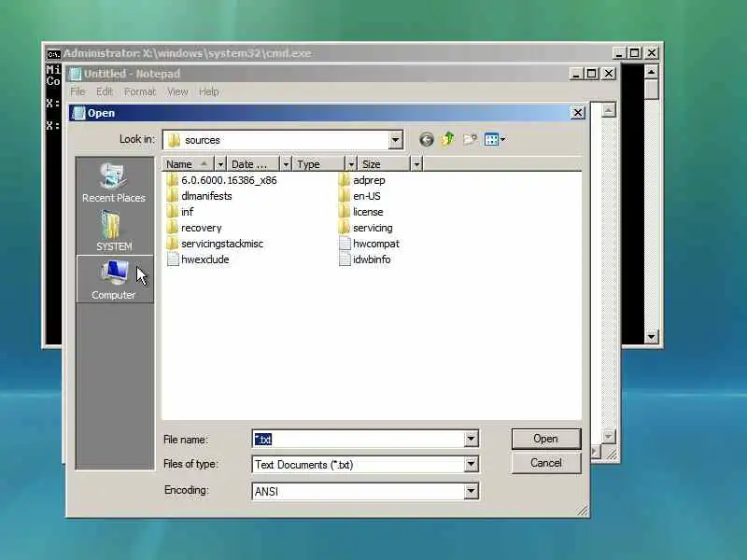This screenshot has width=747, height=560.
Task: Click the Back navigation icon
Action: click(x=427, y=139)
